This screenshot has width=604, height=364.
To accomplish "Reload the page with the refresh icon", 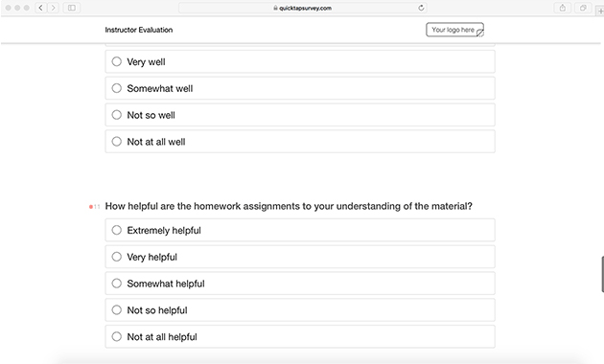I will click(x=421, y=8).
